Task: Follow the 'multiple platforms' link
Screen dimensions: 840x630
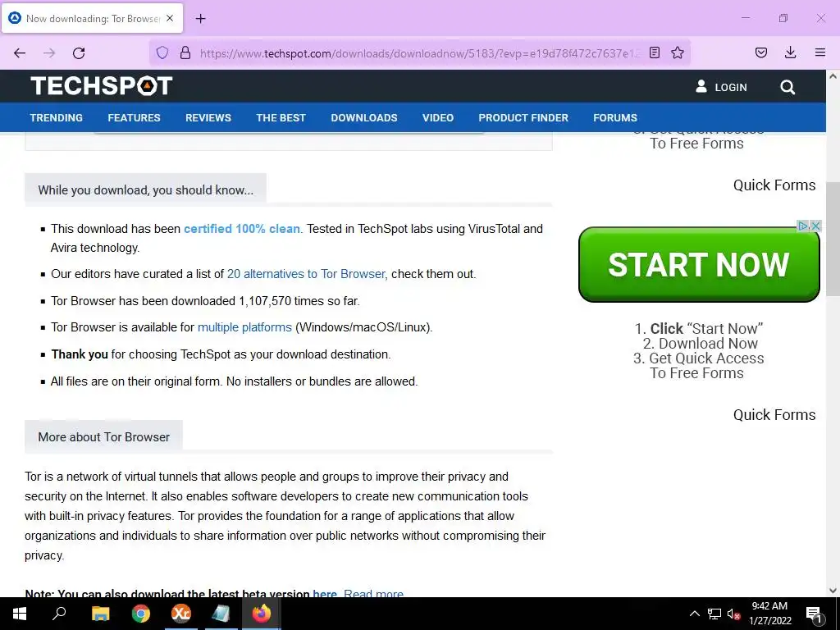Action: (x=244, y=327)
